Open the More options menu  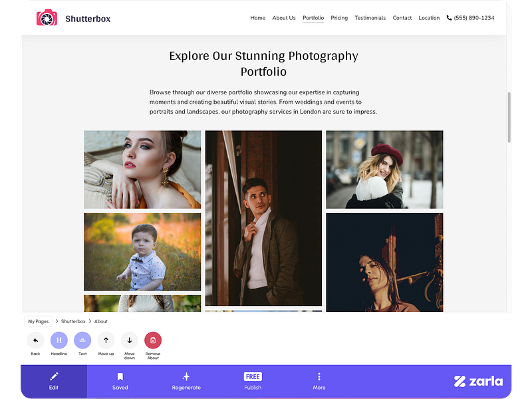[319, 377]
